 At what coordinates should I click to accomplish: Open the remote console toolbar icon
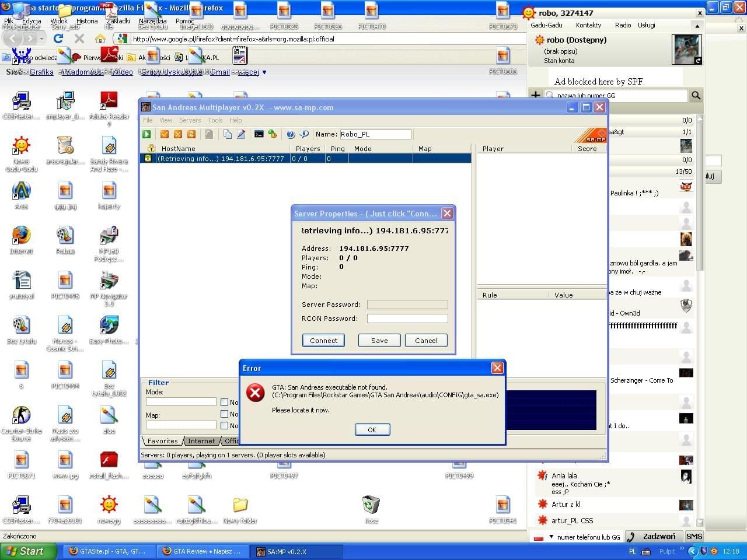pos(259,134)
